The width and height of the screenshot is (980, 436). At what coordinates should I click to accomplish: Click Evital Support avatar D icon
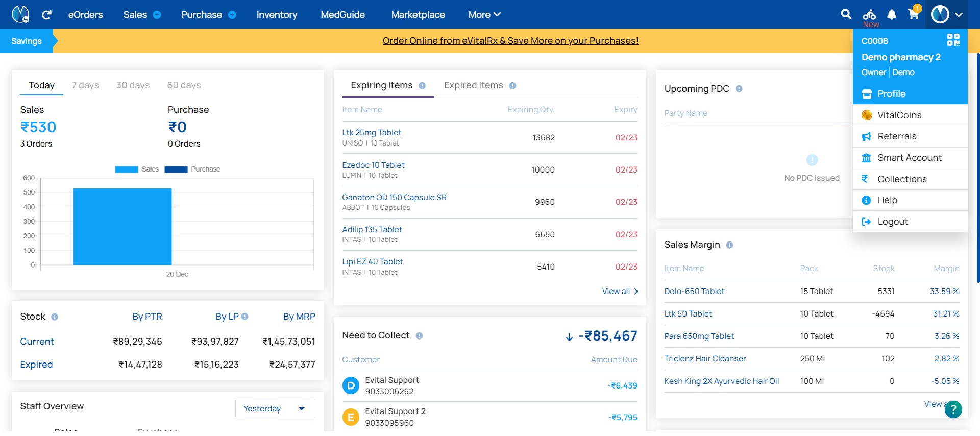tap(351, 385)
